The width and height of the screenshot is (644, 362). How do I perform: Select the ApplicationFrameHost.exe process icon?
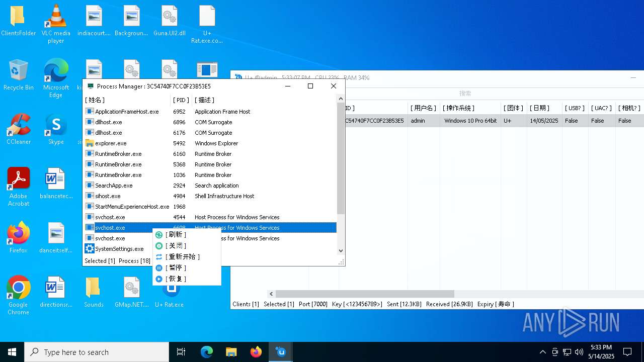[x=90, y=112]
